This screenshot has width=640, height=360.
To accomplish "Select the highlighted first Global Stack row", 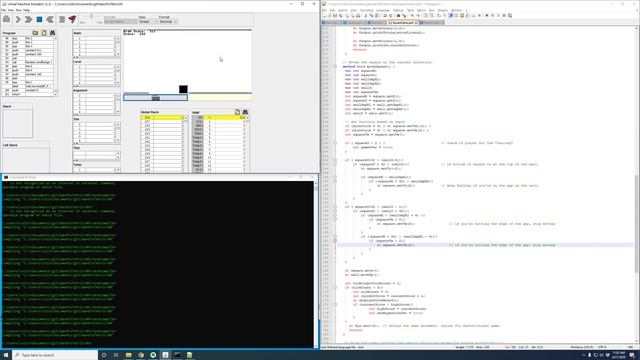I will tap(162, 118).
